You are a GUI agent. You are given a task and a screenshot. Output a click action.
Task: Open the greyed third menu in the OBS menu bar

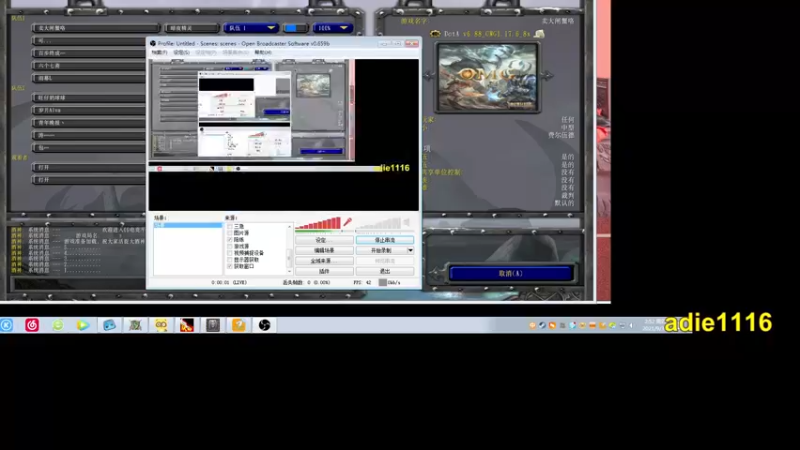(206, 53)
